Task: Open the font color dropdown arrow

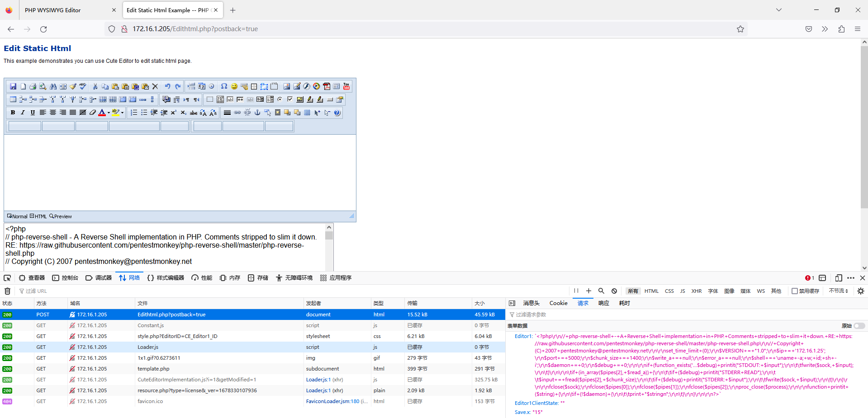Action: pyautogui.click(x=109, y=113)
